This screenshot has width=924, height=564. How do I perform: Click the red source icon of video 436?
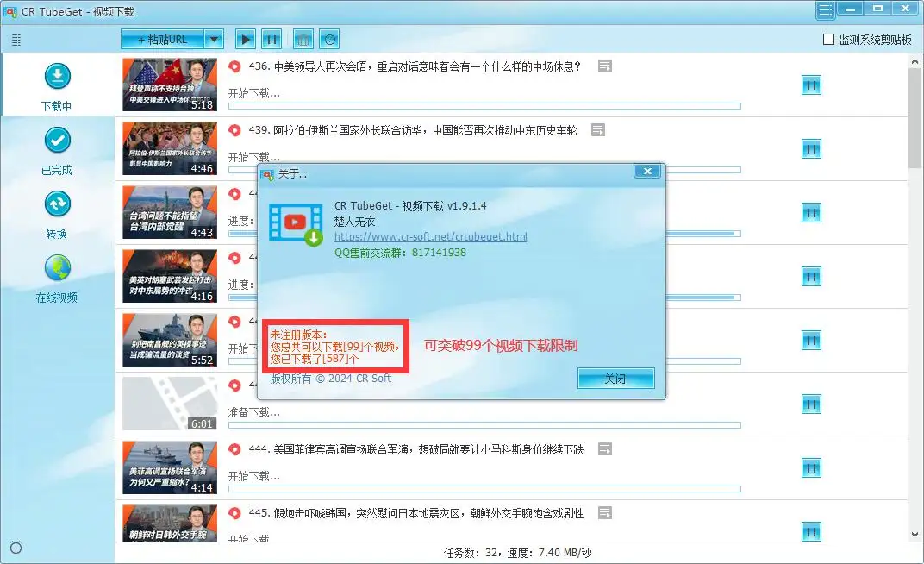pyautogui.click(x=234, y=66)
